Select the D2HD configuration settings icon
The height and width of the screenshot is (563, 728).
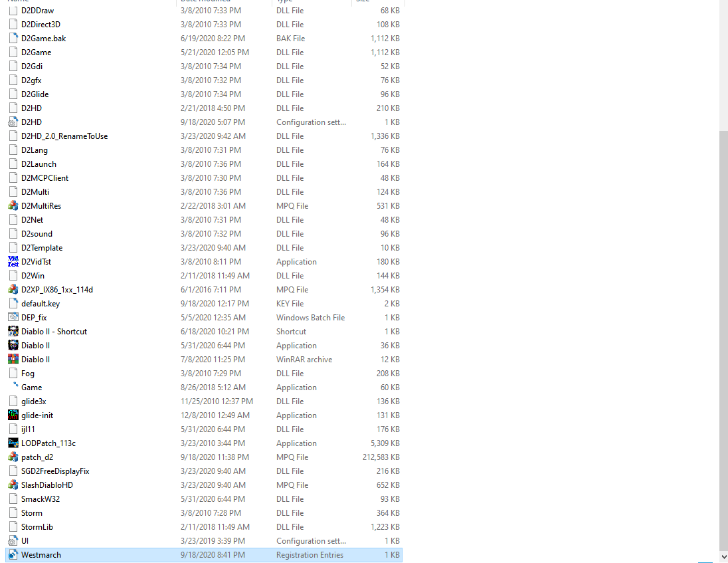click(x=13, y=122)
